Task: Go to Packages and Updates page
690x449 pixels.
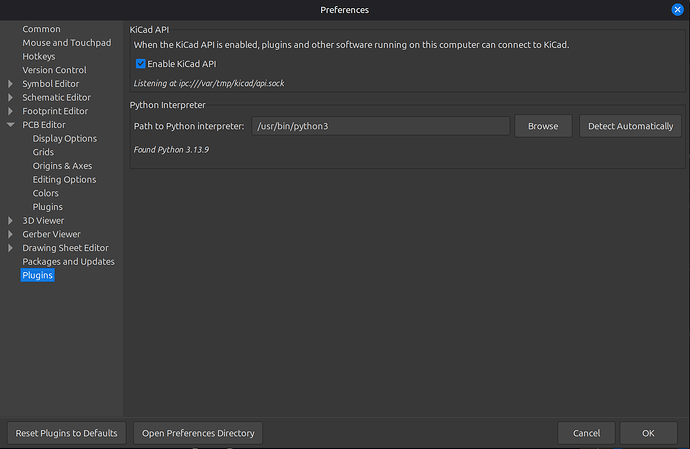Action: pyautogui.click(x=68, y=262)
